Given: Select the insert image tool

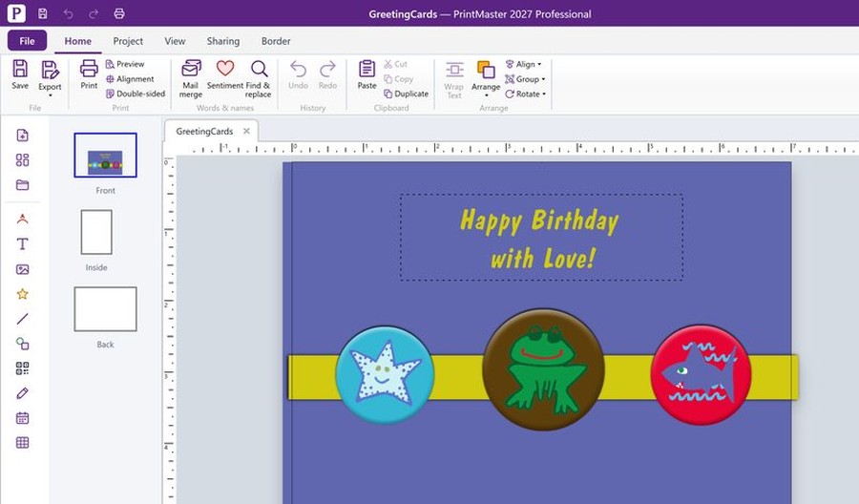Looking at the screenshot, I should pyautogui.click(x=23, y=269).
